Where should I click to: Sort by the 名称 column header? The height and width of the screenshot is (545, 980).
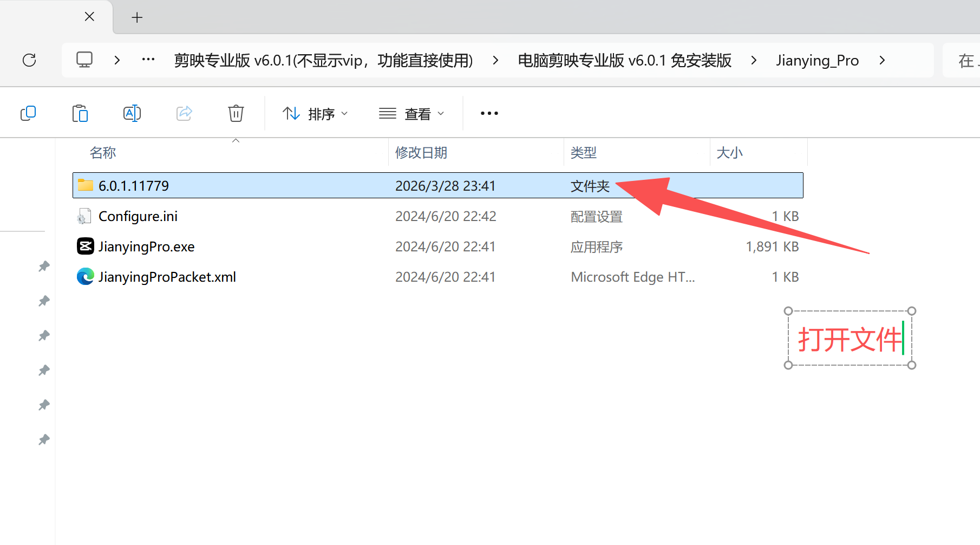(103, 153)
